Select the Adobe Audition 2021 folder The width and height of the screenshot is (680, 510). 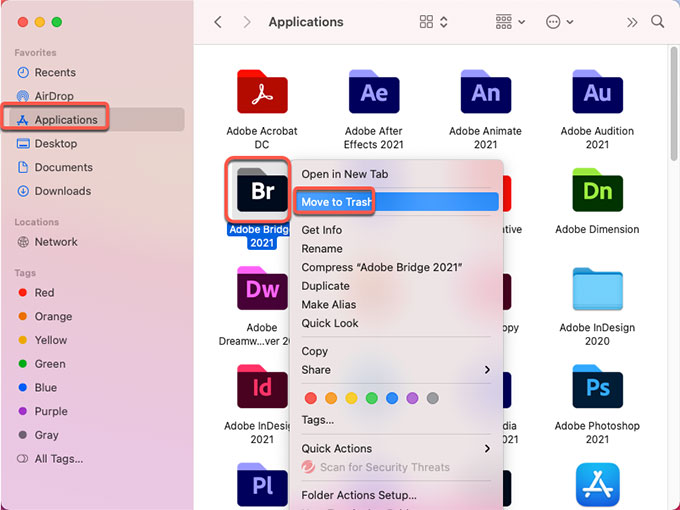tap(597, 92)
